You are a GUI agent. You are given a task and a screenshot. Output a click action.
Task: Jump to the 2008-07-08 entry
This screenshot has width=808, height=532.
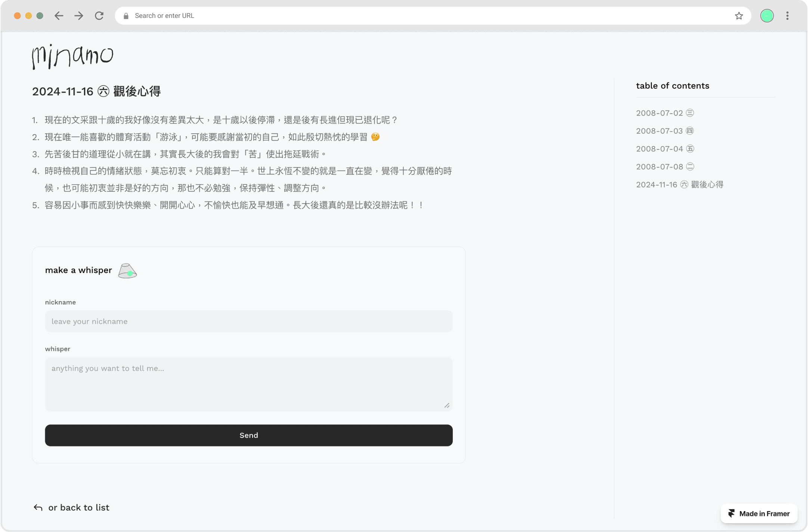[665, 167]
